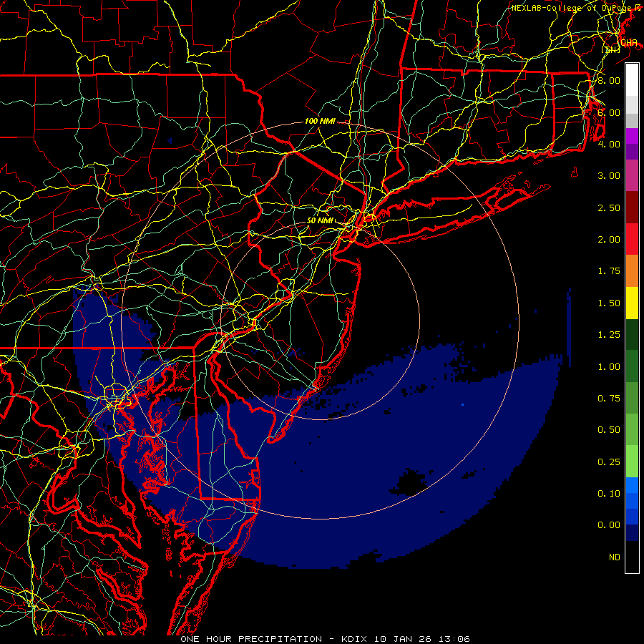Click the '8.00' legend value
Image resolution: width=644 pixels, height=644 pixels.
coord(609,80)
